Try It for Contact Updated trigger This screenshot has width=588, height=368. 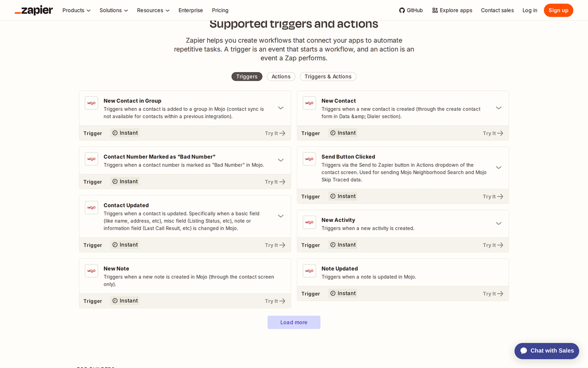click(x=275, y=245)
